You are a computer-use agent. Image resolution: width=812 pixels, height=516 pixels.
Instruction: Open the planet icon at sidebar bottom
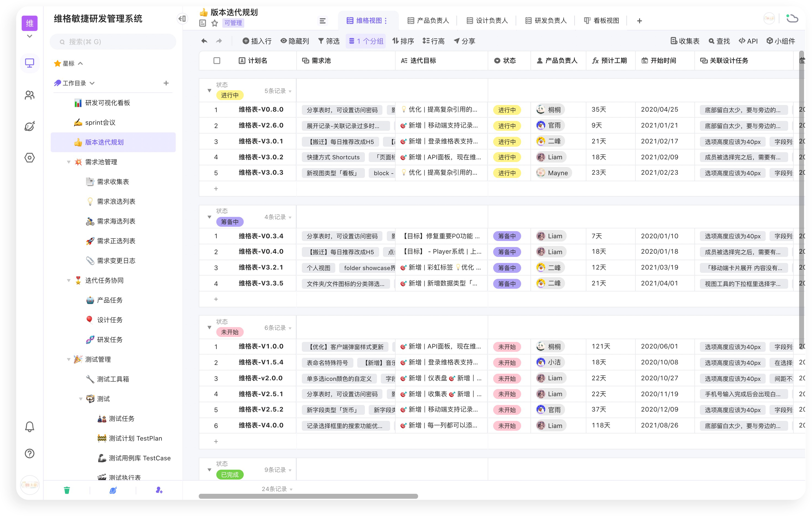pos(113,490)
